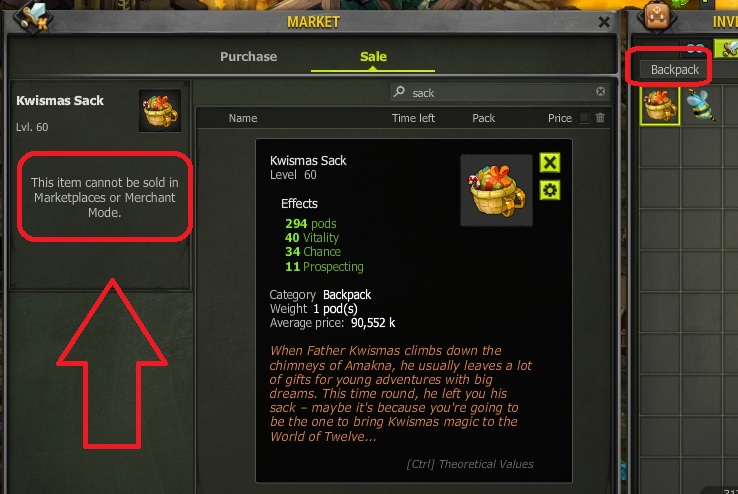This screenshot has height=494, width=738.
Task: Open the gear options on the item tooltip
Action: pos(550,191)
